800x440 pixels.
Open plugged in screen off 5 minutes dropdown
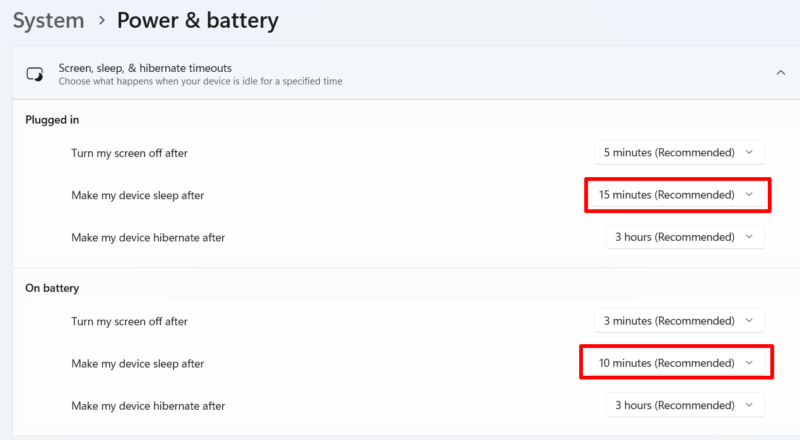679,152
